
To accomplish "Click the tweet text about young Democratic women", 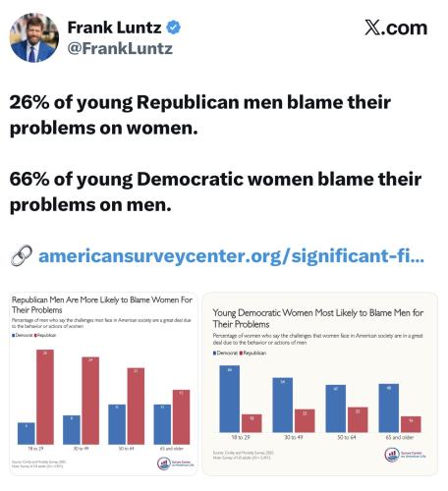I will tap(215, 191).
